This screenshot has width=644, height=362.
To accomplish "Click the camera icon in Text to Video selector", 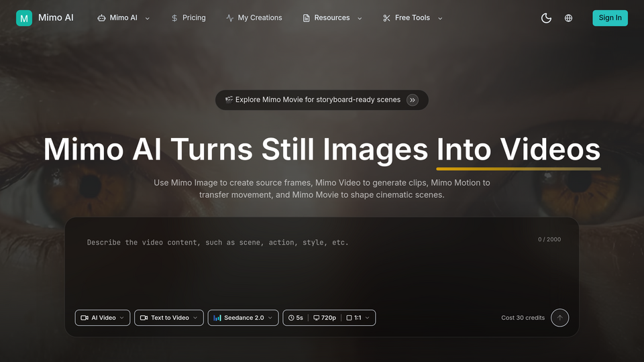I will pyautogui.click(x=144, y=318).
